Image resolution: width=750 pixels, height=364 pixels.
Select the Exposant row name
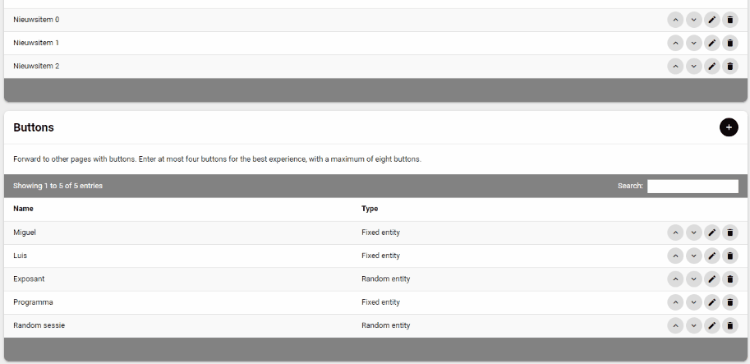coord(29,279)
